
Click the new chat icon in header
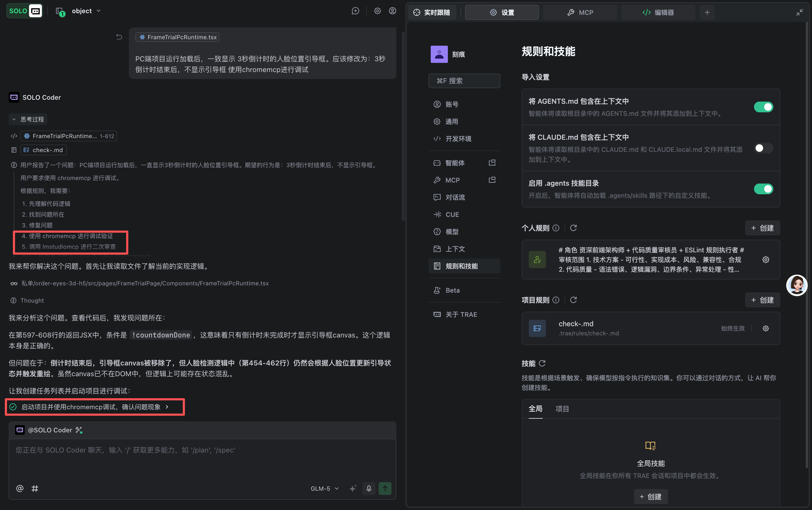click(355, 11)
